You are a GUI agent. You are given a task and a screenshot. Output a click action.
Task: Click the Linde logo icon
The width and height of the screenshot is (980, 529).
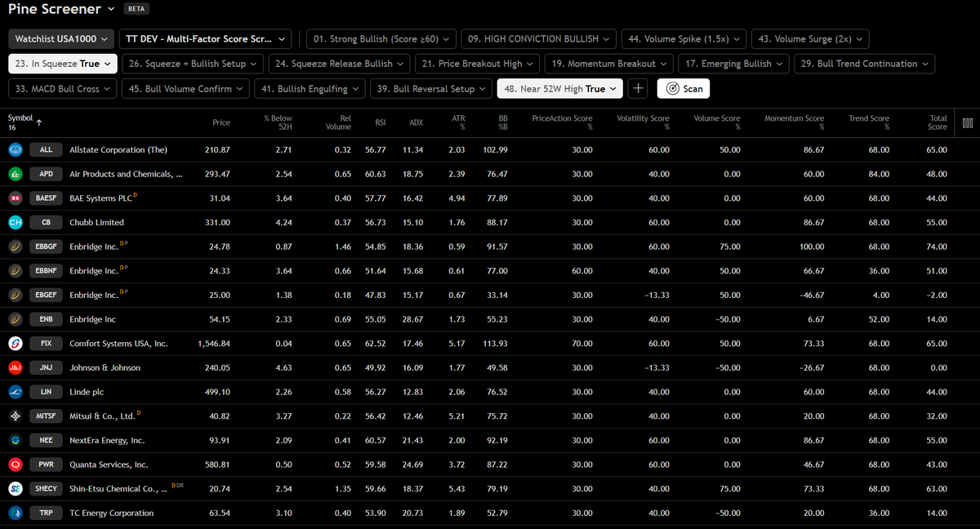[15, 392]
